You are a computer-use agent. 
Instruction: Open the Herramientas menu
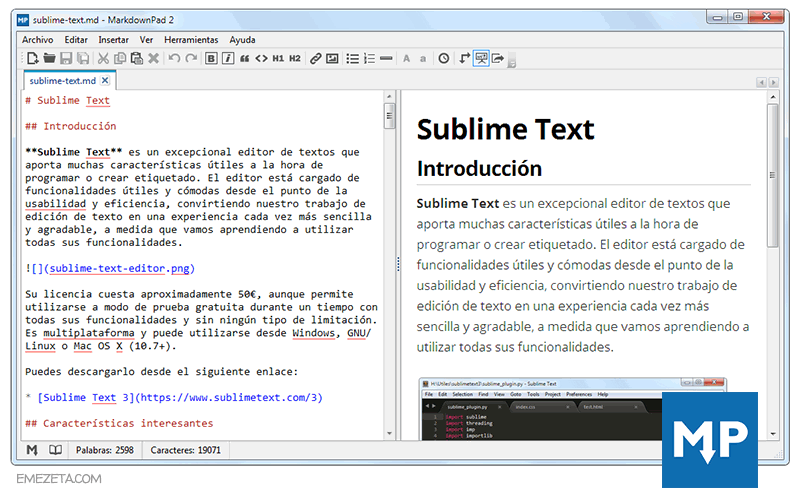pos(191,40)
